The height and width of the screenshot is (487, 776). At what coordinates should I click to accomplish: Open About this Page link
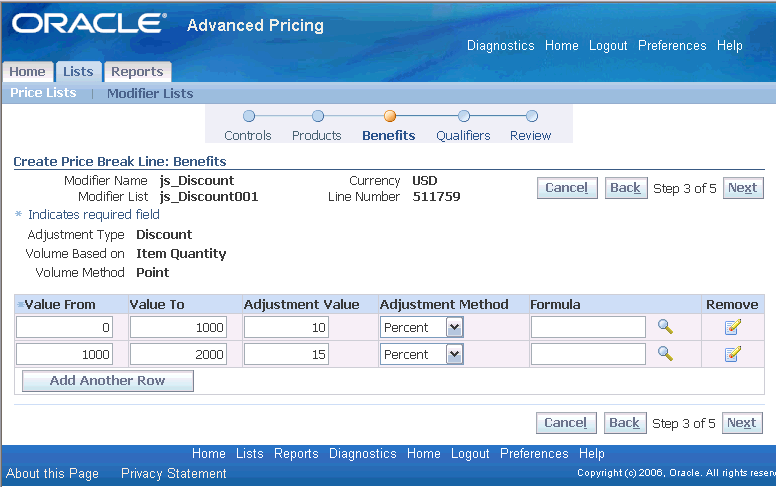click(x=52, y=474)
